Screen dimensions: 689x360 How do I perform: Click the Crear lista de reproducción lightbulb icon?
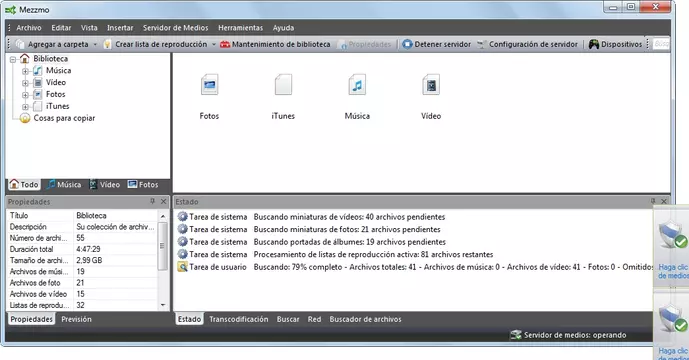pyautogui.click(x=107, y=44)
